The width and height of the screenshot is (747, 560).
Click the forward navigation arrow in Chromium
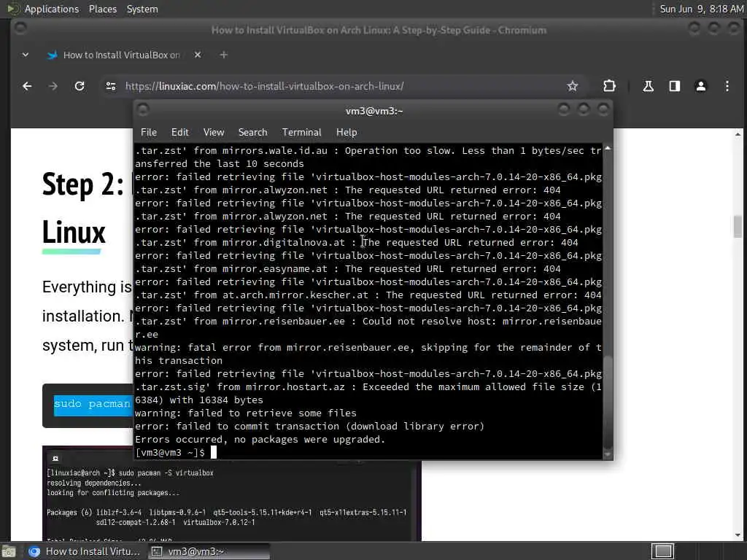pos(53,86)
